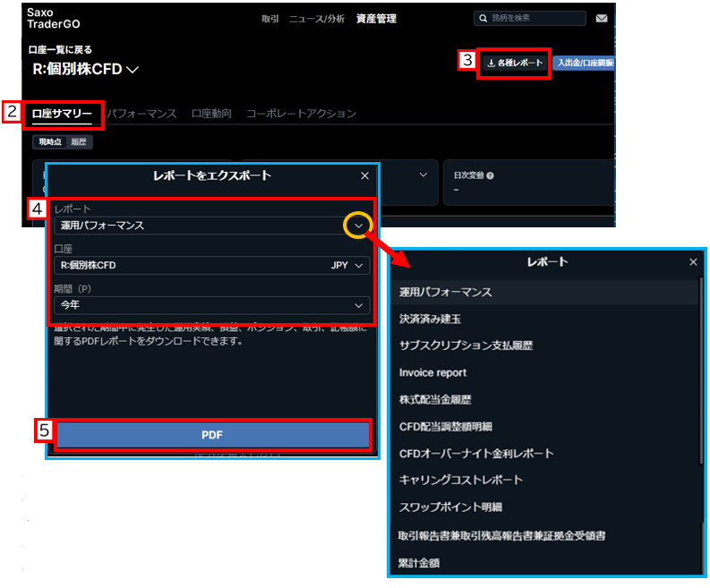Close the レポート list panel
The width and height of the screenshot is (710, 588).
pos(693,262)
